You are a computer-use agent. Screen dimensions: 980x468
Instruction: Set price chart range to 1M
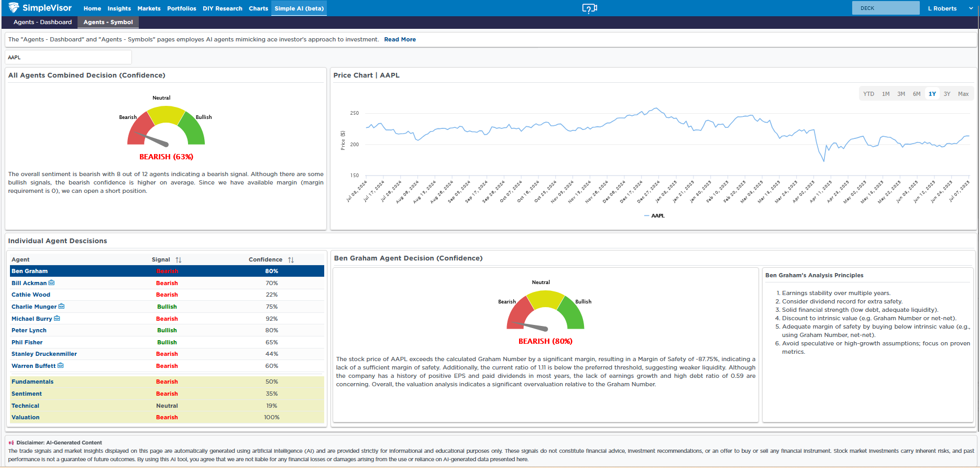[x=886, y=94]
